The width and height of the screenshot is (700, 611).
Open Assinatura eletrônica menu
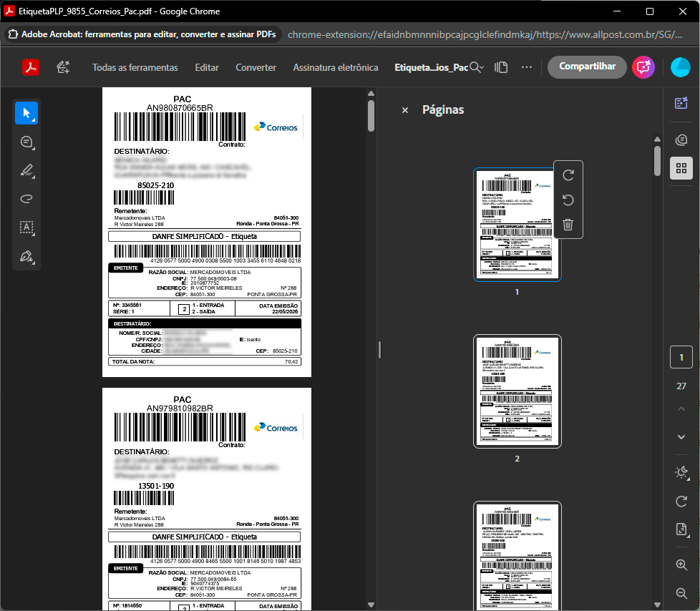click(x=335, y=67)
